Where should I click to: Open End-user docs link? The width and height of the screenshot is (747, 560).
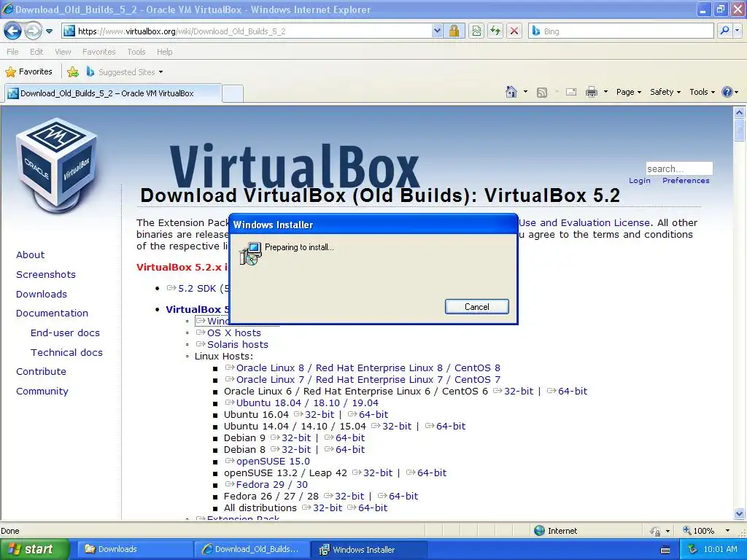point(65,332)
